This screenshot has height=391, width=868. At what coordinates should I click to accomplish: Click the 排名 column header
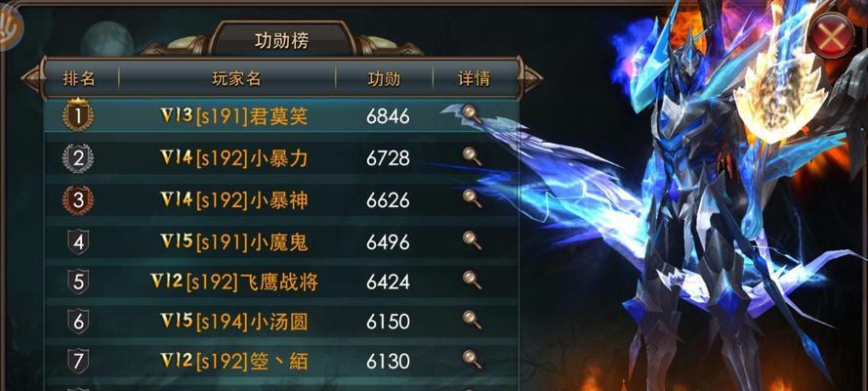click(x=79, y=78)
